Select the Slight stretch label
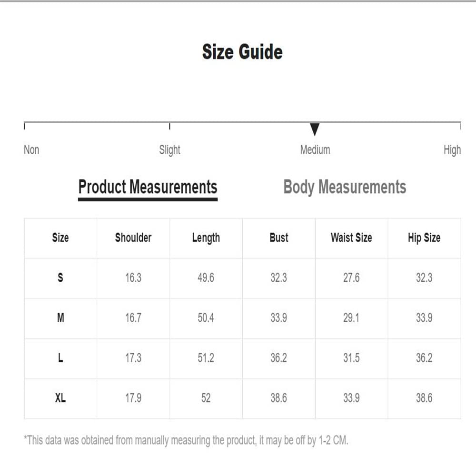 [x=170, y=150]
